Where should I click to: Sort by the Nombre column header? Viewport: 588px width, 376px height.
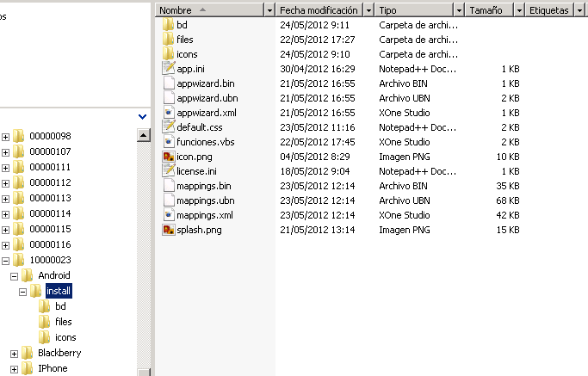[x=210, y=10]
